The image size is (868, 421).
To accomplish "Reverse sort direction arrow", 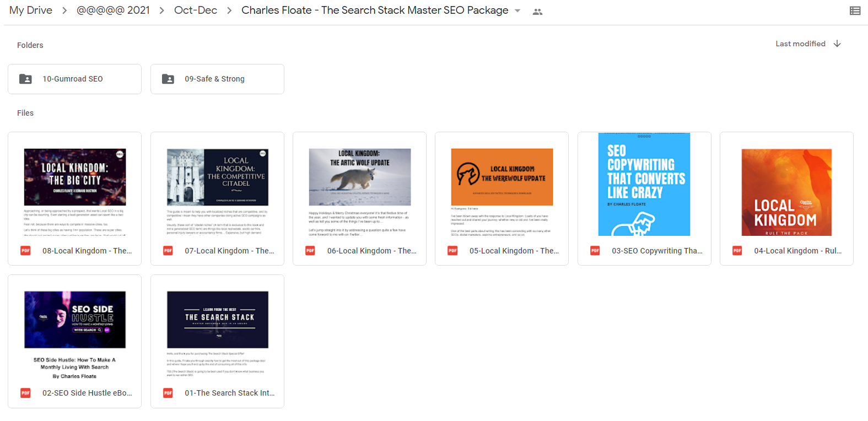I will (x=837, y=44).
